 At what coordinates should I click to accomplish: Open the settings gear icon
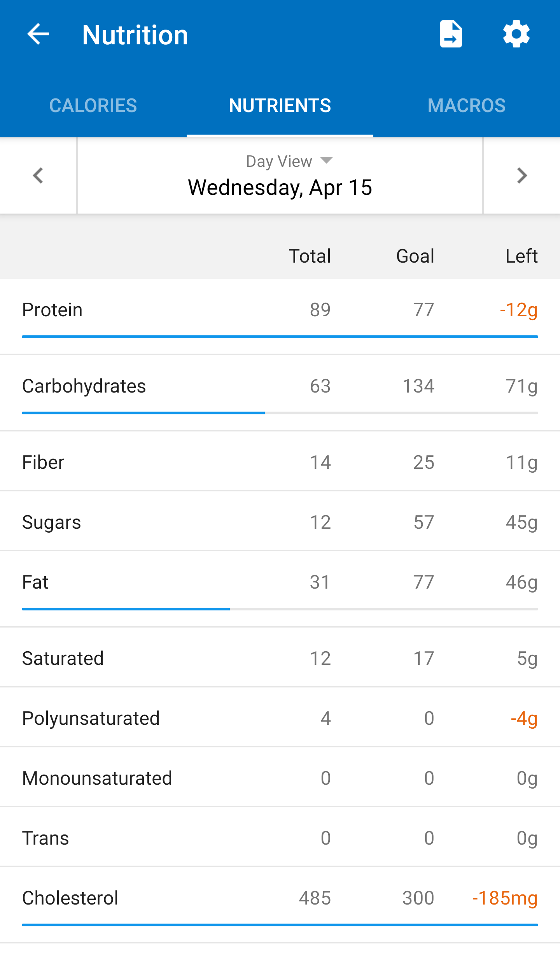tap(516, 34)
